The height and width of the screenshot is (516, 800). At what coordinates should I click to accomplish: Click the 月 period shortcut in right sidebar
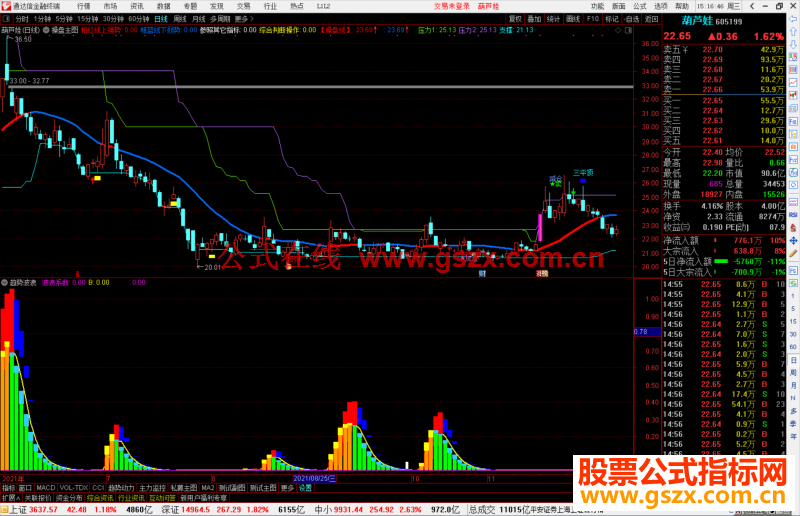(793, 385)
